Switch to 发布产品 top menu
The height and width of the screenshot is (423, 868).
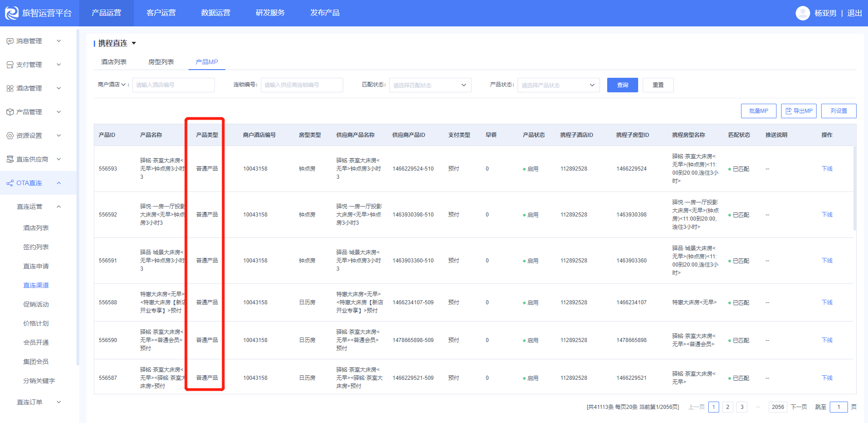[x=325, y=13]
